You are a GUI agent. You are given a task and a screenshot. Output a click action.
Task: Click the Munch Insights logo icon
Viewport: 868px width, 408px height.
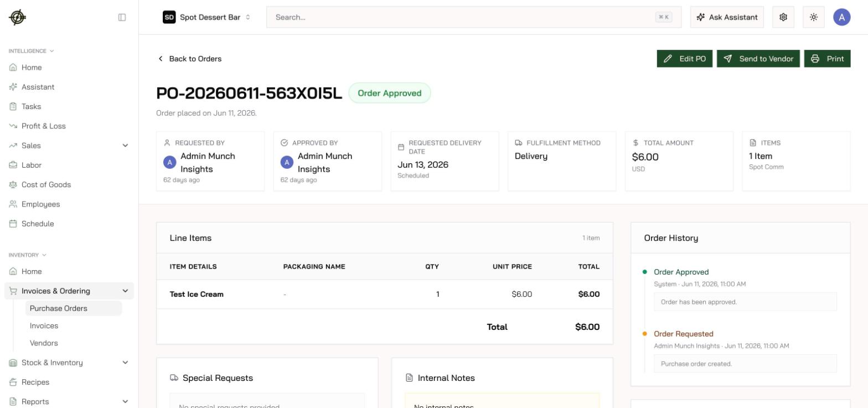click(17, 17)
